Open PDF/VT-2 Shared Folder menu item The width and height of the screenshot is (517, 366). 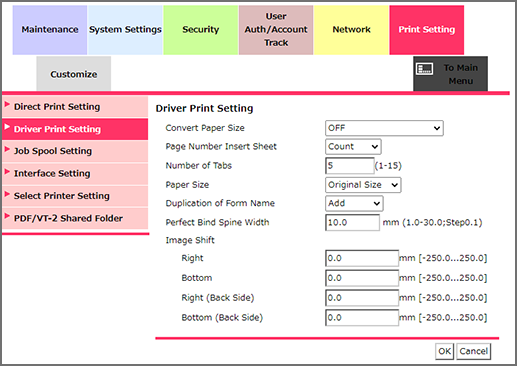pyautogui.click(x=75, y=218)
